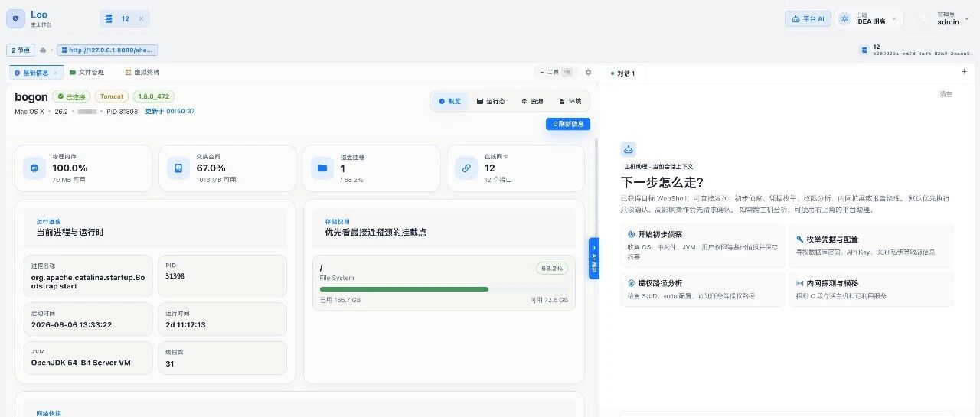Choose the 枚举凭据与配置 suggestion card
Screen dimensions: 980x417
pyautogui.click(x=871, y=246)
